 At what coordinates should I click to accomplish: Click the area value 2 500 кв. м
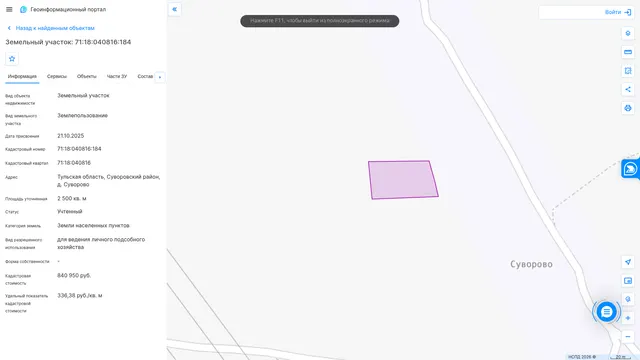click(72, 199)
